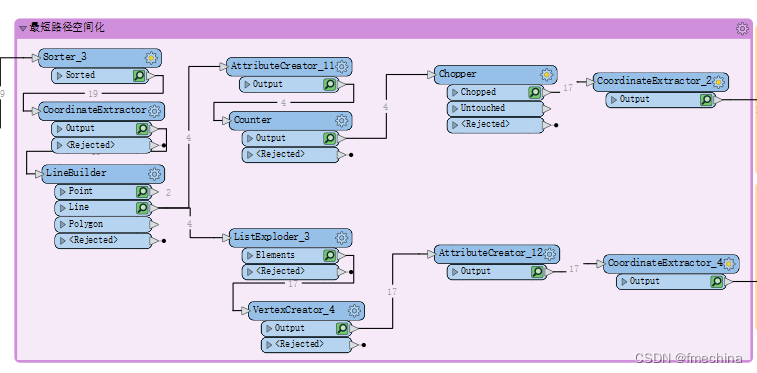
Task: Click feature count 19 on Sorter connection
Action: click(x=93, y=94)
